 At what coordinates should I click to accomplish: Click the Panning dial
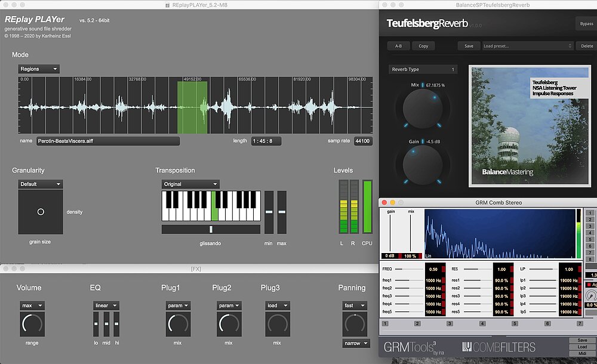tap(354, 325)
